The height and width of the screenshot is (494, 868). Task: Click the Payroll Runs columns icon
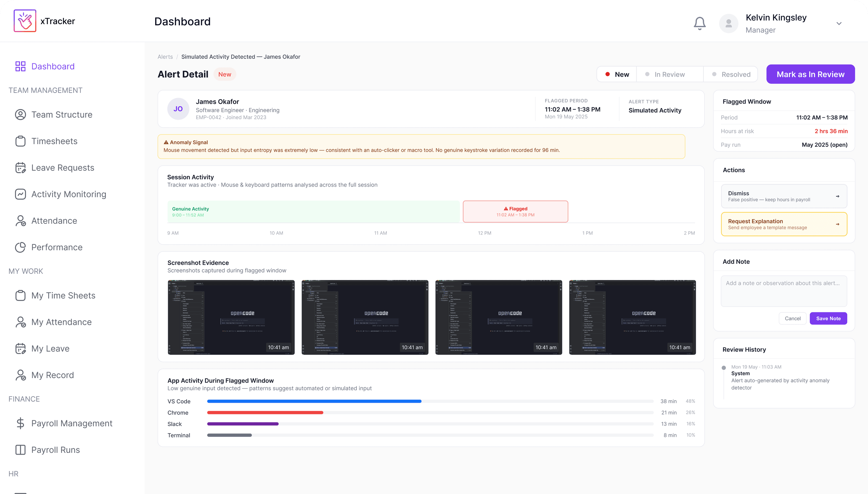pos(20,450)
